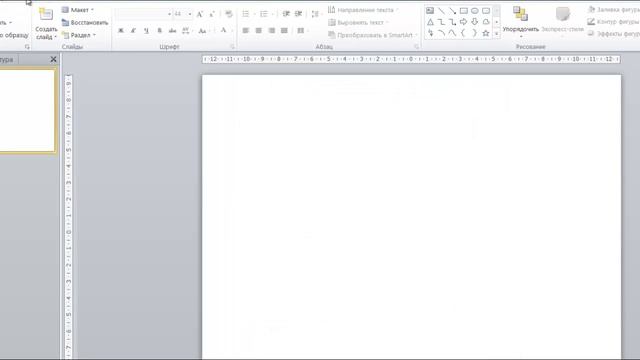Open the character spacing options
Viewport: 640px width, 360px height.
coord(187,31)
